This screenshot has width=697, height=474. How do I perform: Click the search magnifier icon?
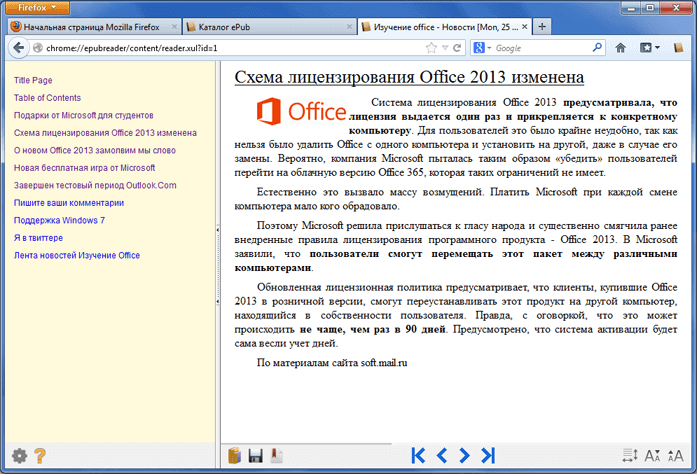597,47
